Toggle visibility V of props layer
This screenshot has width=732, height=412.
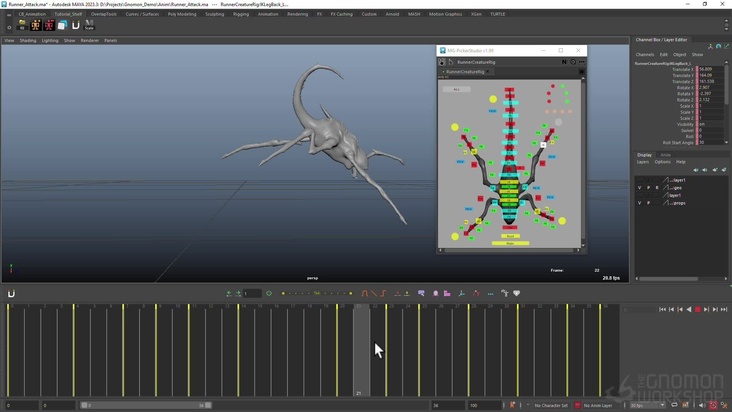[640, 203]
